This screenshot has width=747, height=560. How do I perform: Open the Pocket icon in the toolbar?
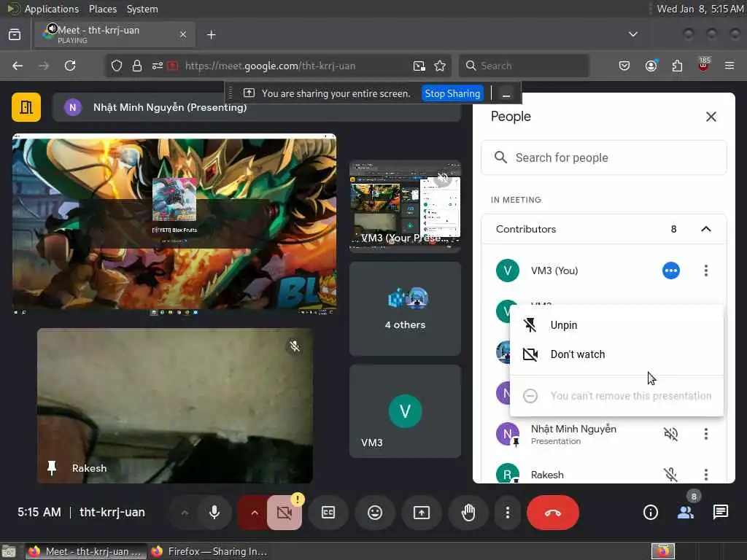pos(624,66)
